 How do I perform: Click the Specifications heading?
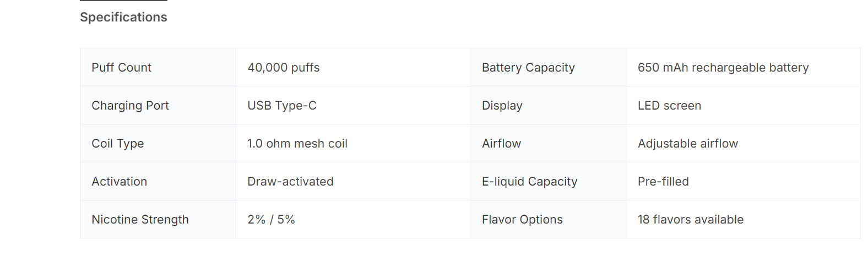click(x=123, y=17)
